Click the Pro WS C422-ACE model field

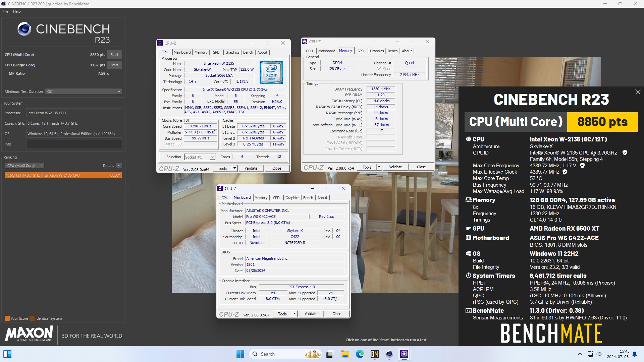pos(276,217)
